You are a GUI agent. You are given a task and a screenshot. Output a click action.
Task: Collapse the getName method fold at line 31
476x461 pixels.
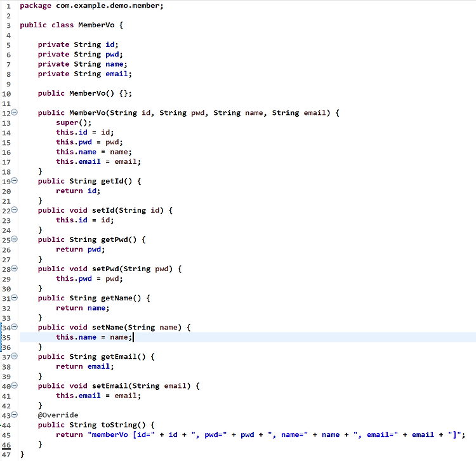pos(14,298)
